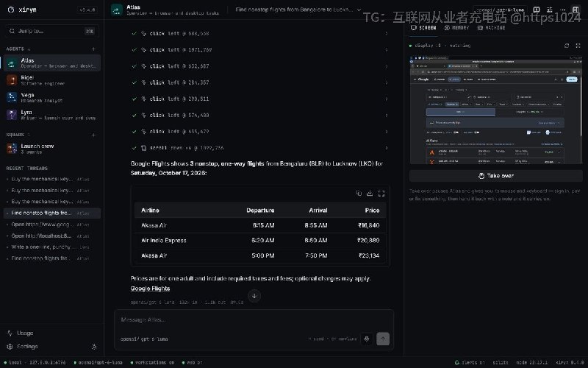Select the Air India Express row cell
The height and width of the screenshot is (368, 588).
163,241
